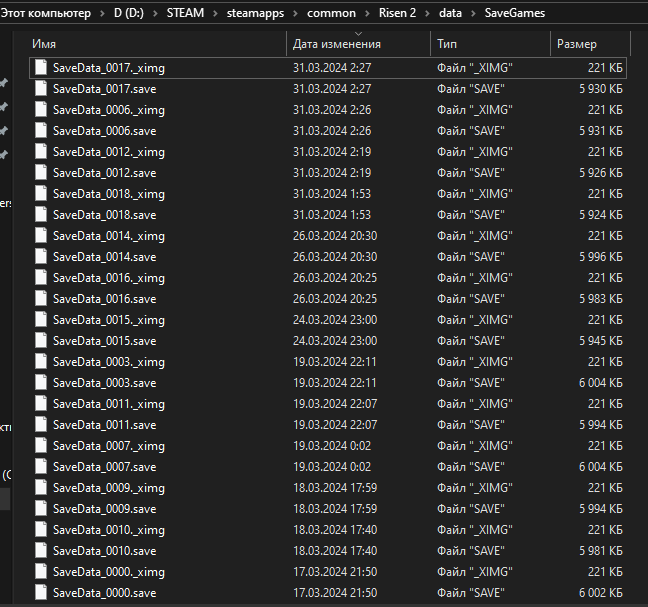Click the SaveGames breadcrumb
Viewport: 648px width, 607px height.
coord(515,13)
